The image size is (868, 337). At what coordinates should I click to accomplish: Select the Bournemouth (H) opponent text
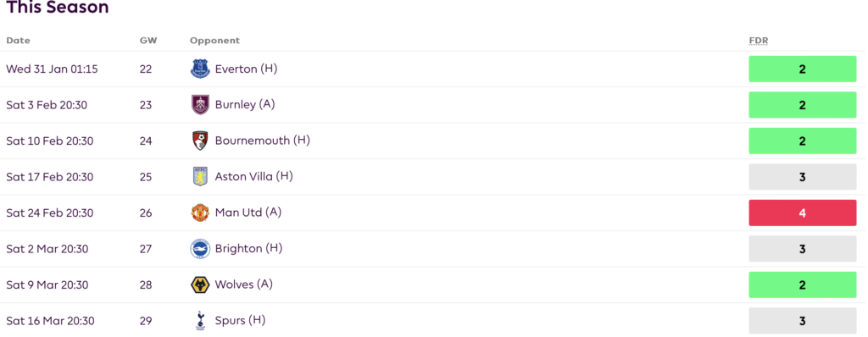(x=263, y=141)
